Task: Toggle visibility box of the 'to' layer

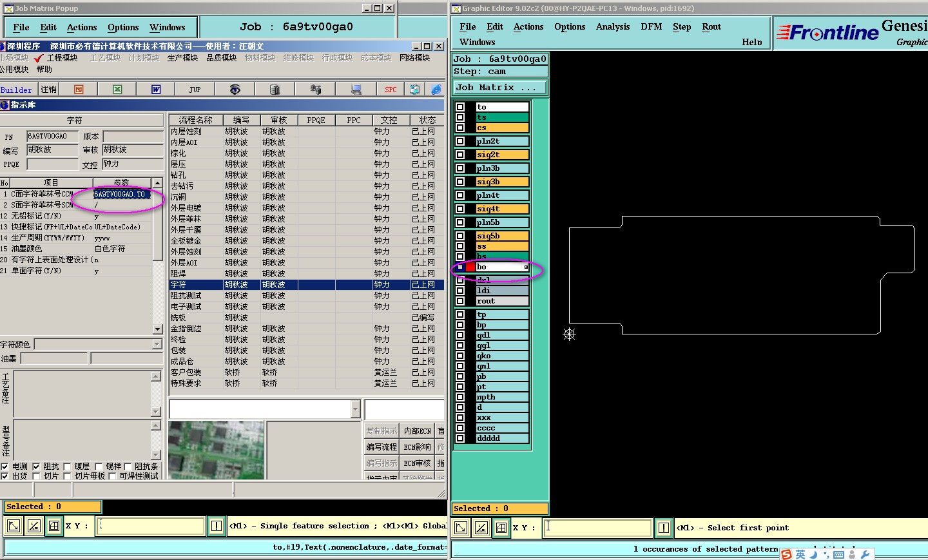Action: tap(460, 107)
